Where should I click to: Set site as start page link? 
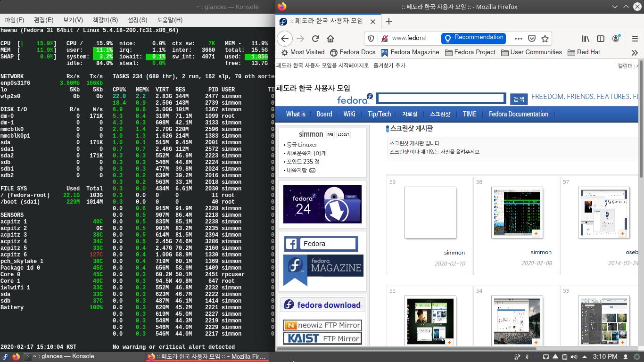[322, 66]
